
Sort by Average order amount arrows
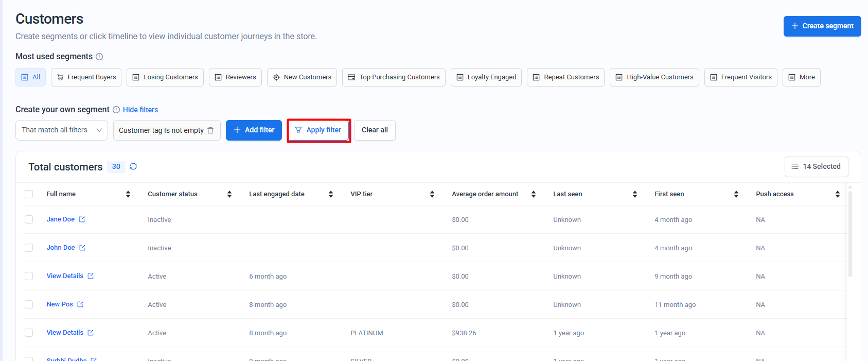[534, 194]
